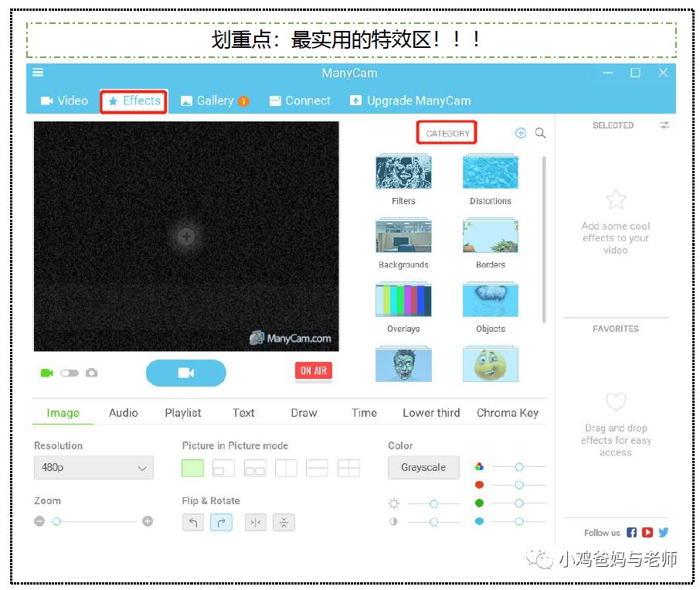
Task: Toggle the video/snapshot mode switch
Action: coord(70,373)
